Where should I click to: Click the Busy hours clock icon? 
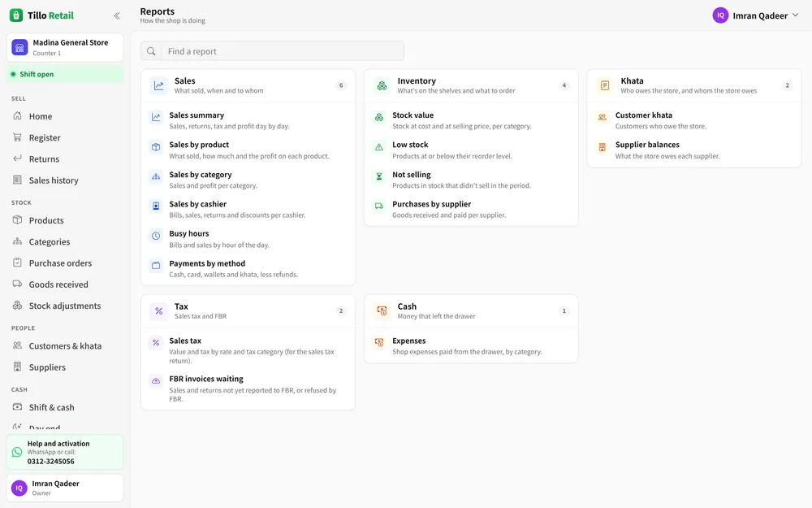(156, 236)
